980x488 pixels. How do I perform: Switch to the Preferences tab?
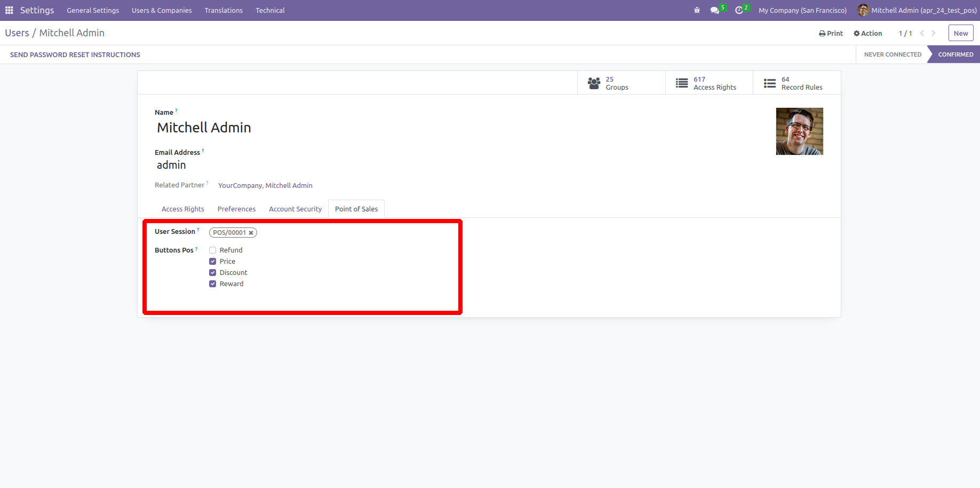(x=236, y=209)
